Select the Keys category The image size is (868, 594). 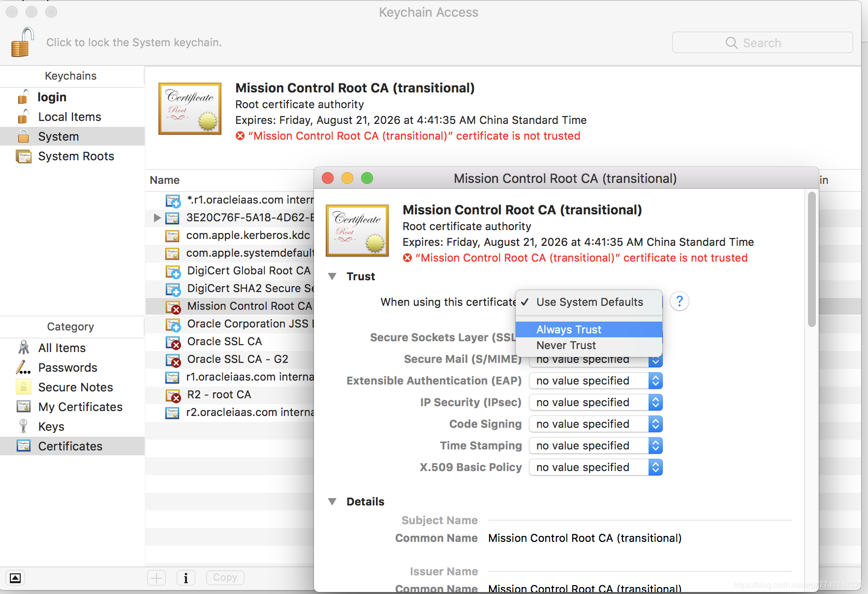pyautogui.click(x=51, y=426)
